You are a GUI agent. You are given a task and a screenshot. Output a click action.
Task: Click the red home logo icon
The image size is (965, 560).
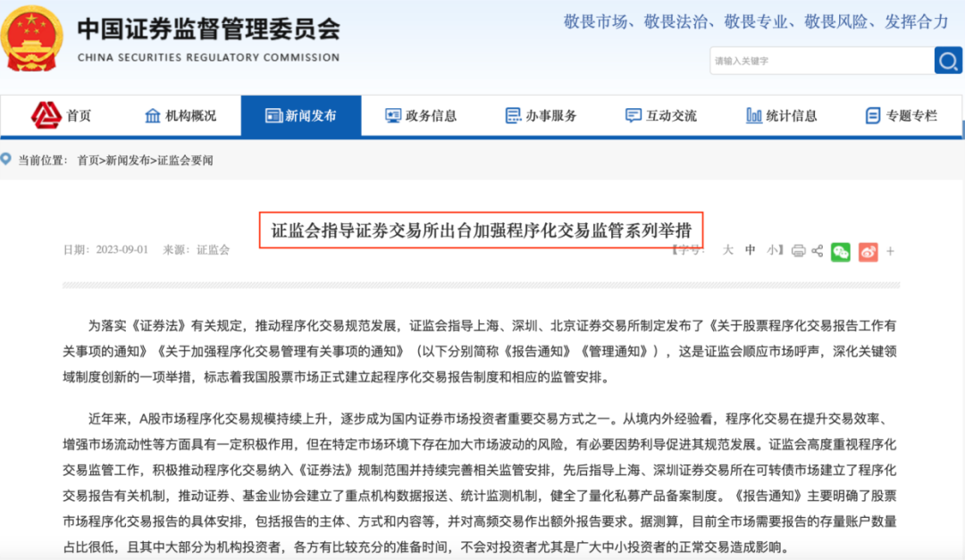[x=46, y=115]
